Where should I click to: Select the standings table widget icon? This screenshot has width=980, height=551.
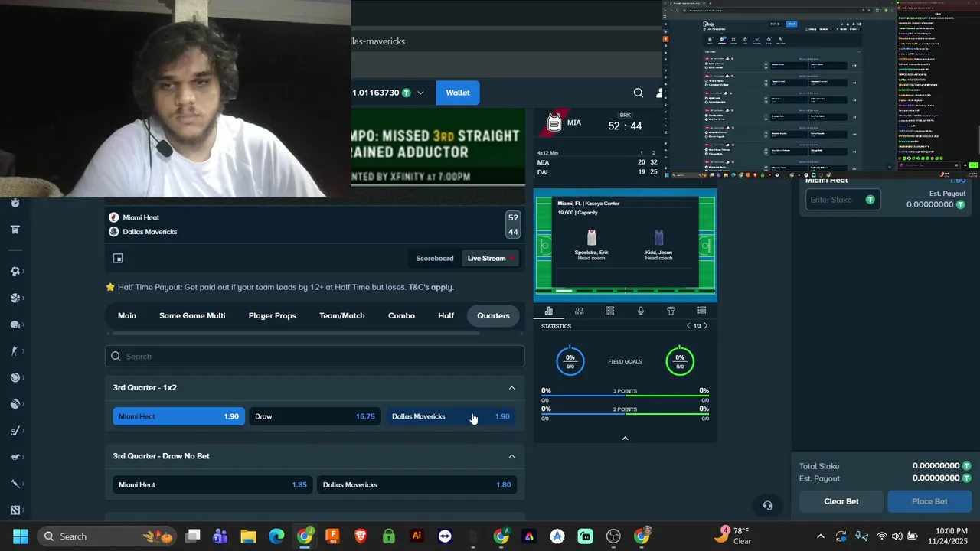[609, 311]
